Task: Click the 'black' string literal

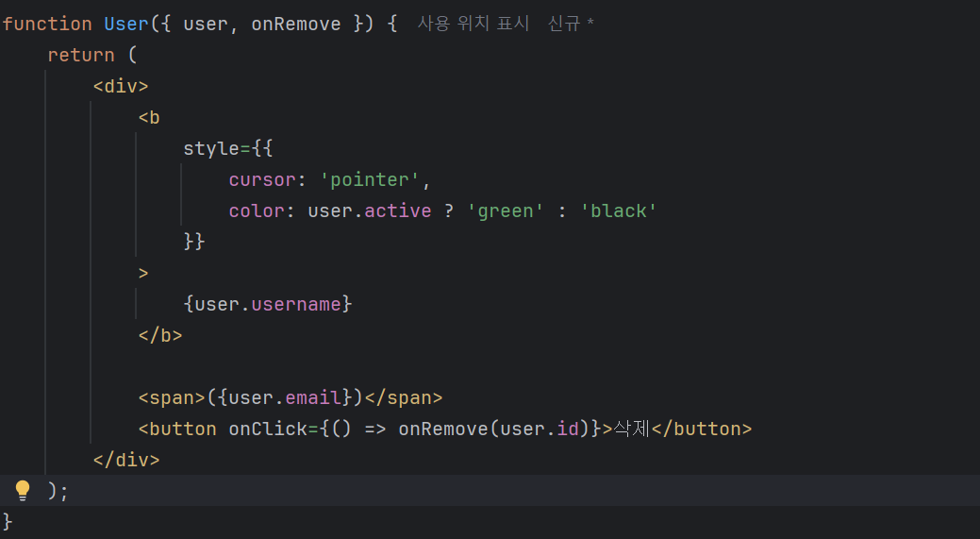Action: point(619,211)
